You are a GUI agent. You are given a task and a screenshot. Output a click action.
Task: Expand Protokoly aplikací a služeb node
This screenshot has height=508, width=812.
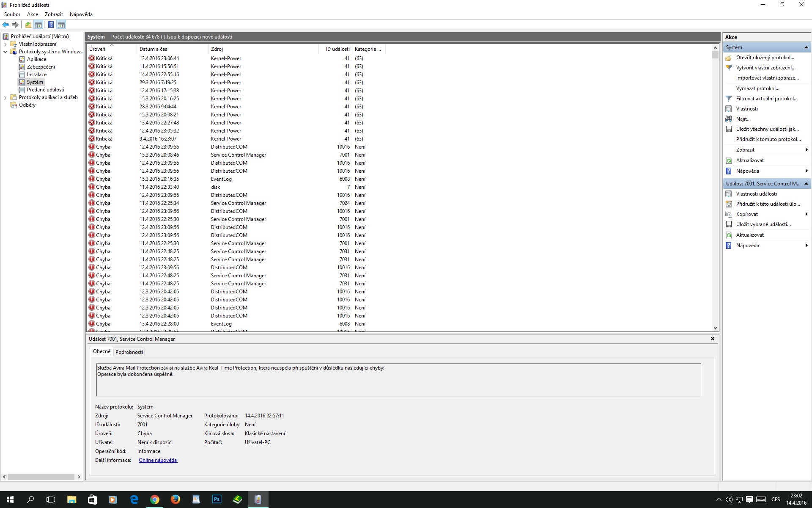tap(5, 97)
